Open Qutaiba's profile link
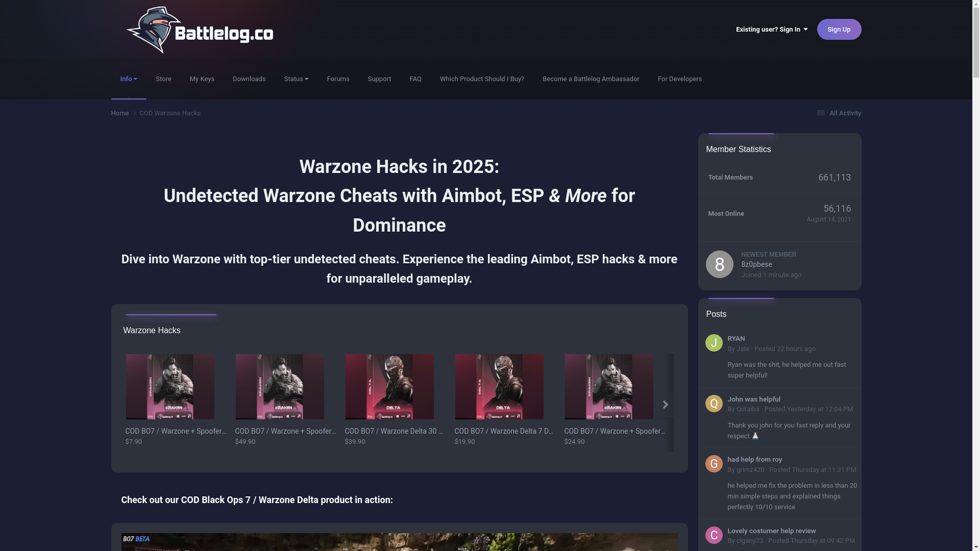 pyautogui.click(x=748, y=409)
